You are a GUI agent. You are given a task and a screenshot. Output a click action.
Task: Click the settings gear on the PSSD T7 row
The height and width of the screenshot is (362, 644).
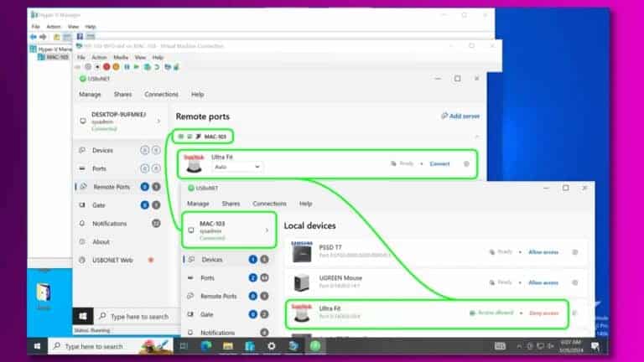[574, 251]
